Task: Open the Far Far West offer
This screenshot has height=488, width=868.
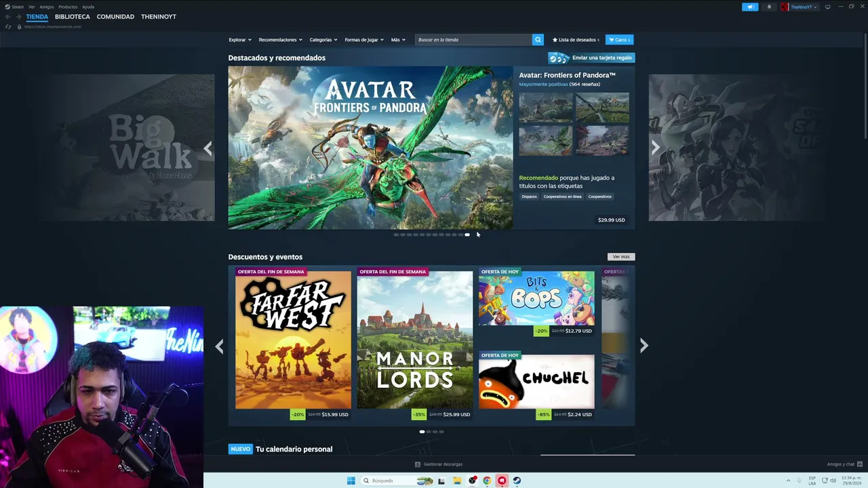Action: [x=293, y=340]
